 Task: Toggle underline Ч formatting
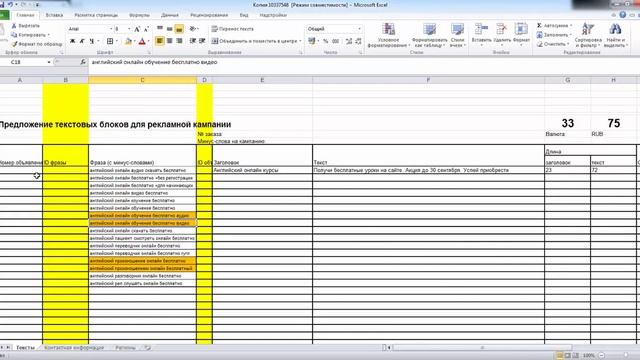[x=91, y=41]
